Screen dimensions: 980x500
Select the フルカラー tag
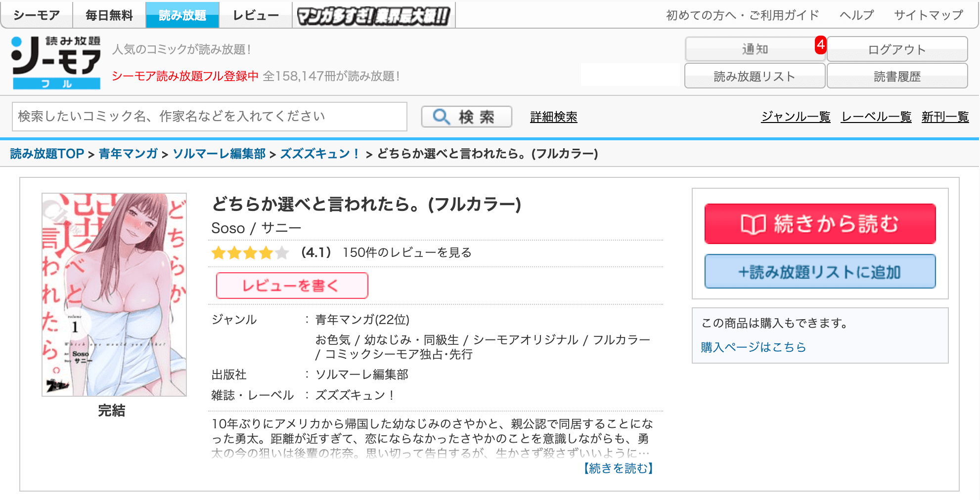[x=622, y=340]
